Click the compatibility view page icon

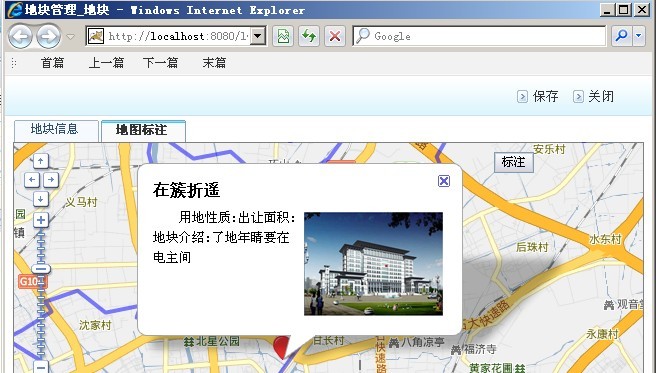tap(283, 36)
